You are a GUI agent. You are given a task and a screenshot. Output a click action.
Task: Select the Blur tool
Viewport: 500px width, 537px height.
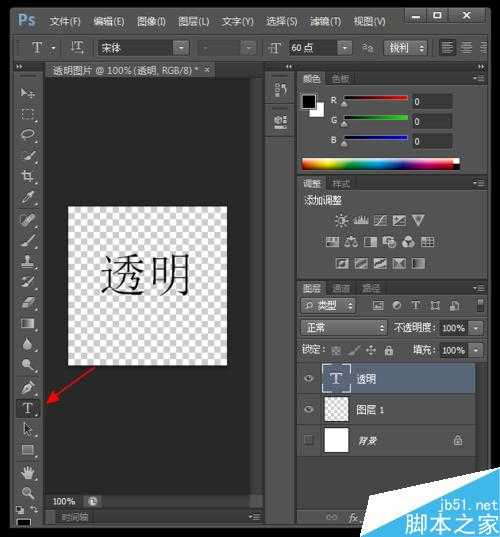[x=27, y=345]
